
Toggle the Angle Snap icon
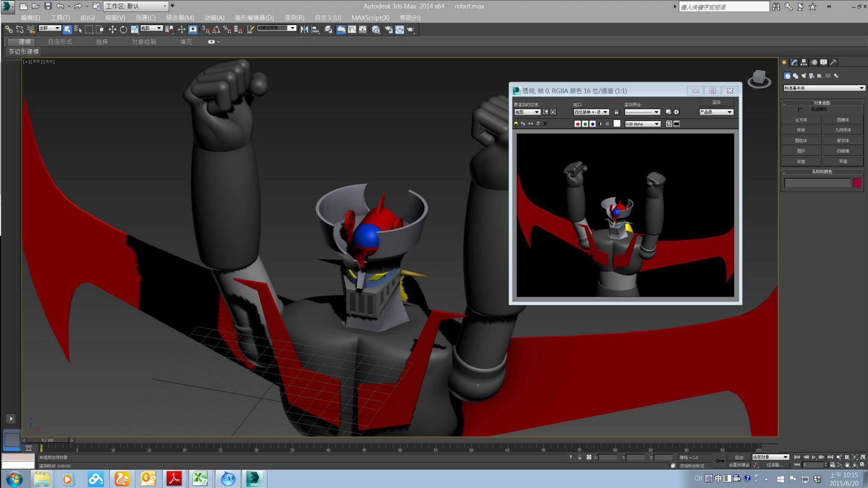coord(217,29)
